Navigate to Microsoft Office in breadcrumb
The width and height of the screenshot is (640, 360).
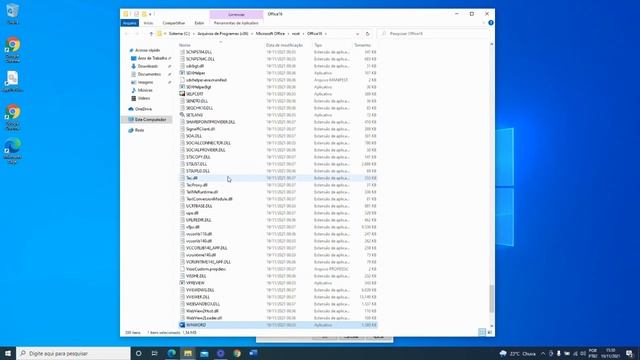tap(270, 33)
